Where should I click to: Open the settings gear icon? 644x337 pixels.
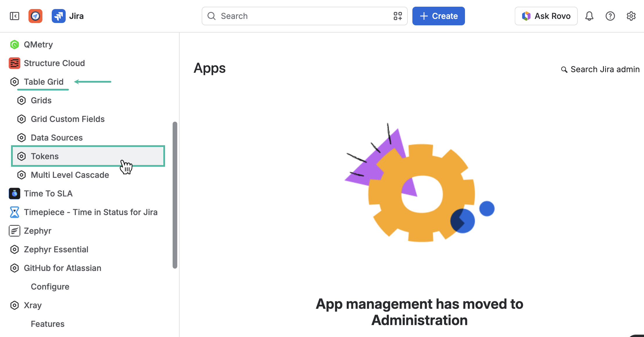point(631,16)
